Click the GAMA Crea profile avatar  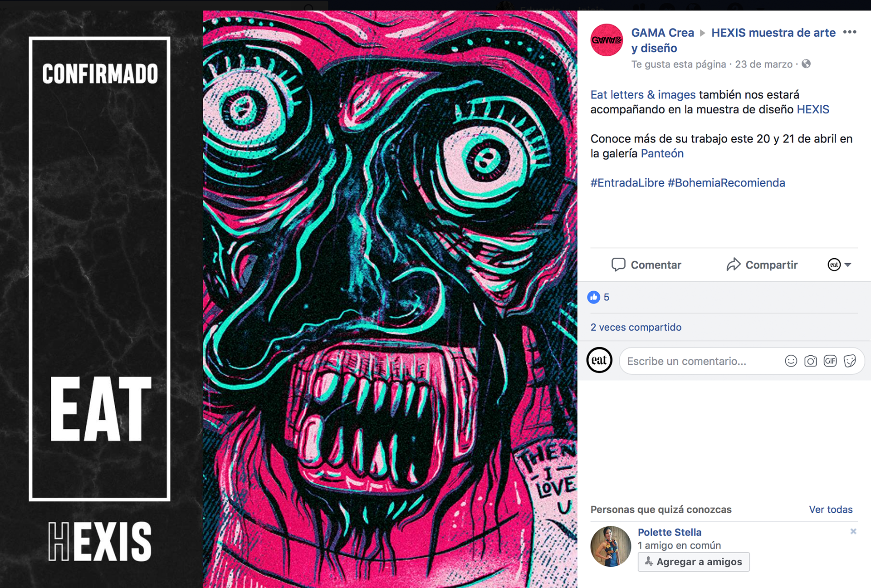[607, 40]
